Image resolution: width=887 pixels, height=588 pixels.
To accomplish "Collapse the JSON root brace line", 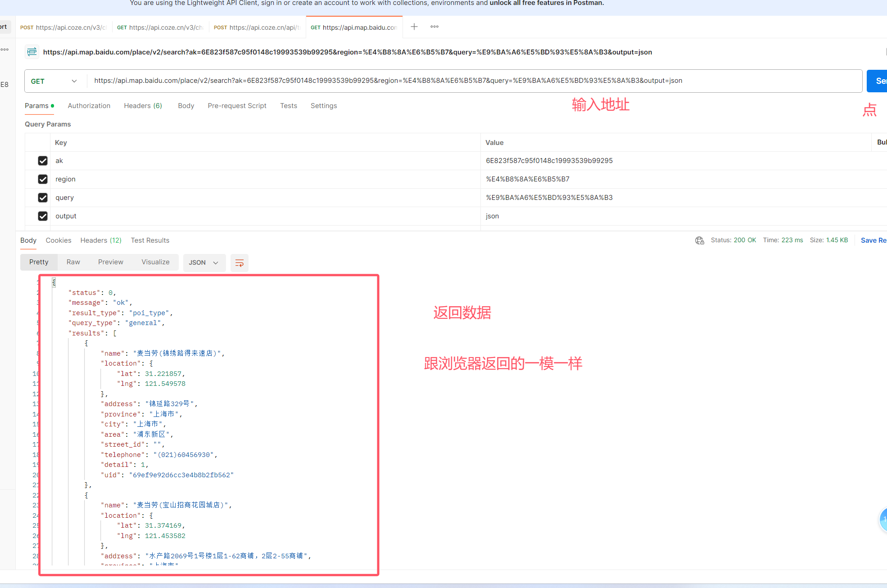I will coord(54,282).
